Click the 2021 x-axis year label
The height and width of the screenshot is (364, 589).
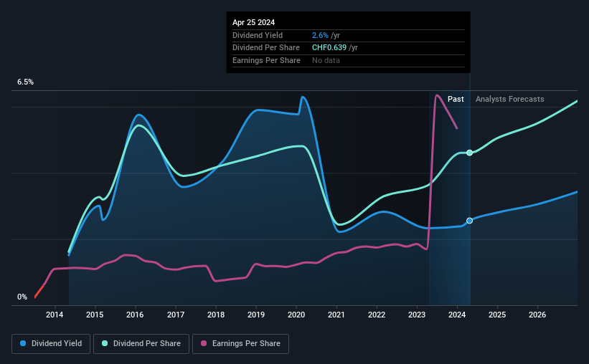click(336, 315)
